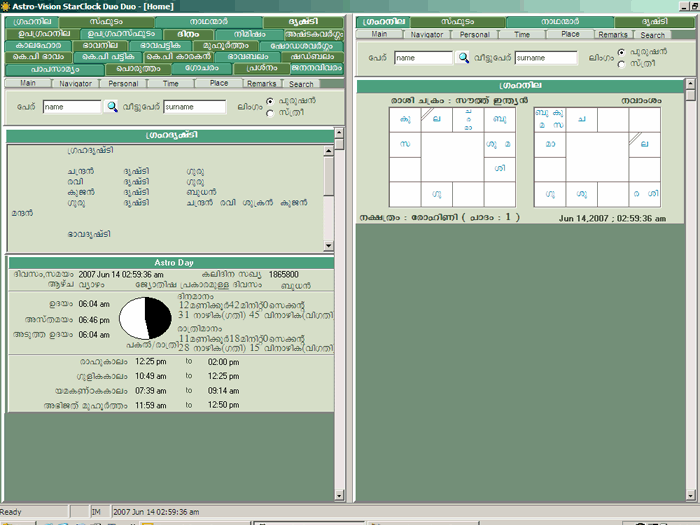Select പുരുഷൻ radio button in left panel
The image size is (700, 525).
[270, 101]
